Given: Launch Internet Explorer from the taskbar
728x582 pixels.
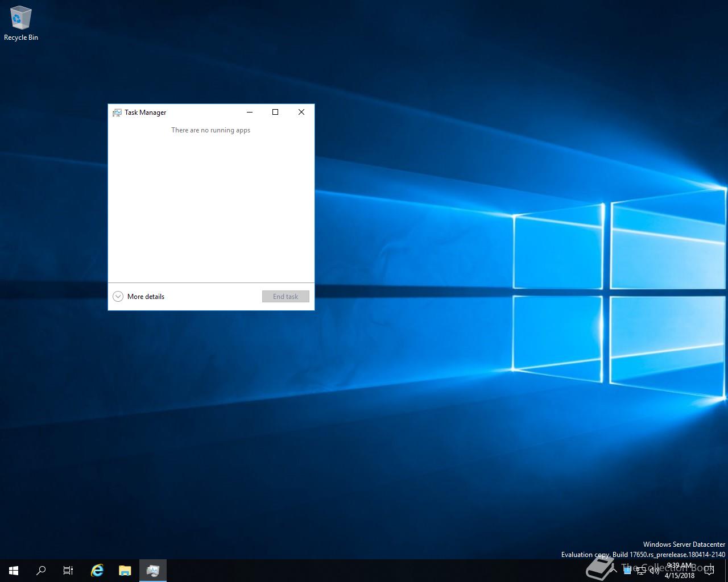Looking at the screenshot, I should pyautogui.click(x=97, y=571).
